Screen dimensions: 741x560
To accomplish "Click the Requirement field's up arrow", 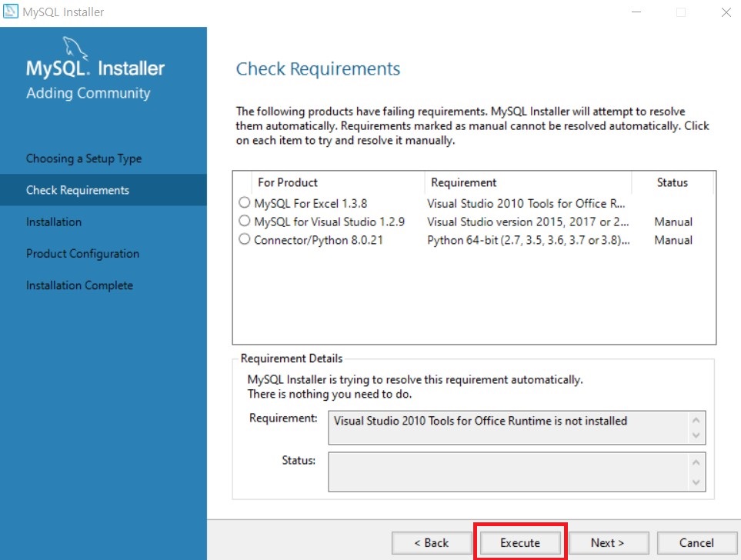I will [x=696, y=420].
